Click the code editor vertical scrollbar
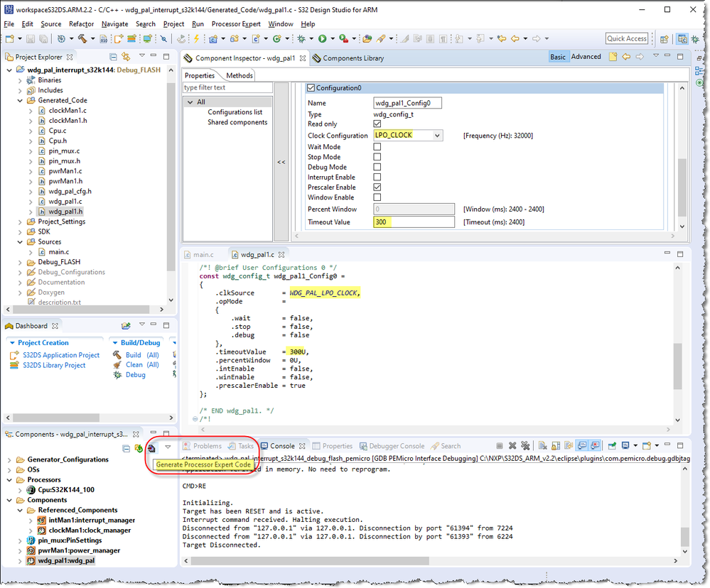710x588 pixels. coord(677,366)
